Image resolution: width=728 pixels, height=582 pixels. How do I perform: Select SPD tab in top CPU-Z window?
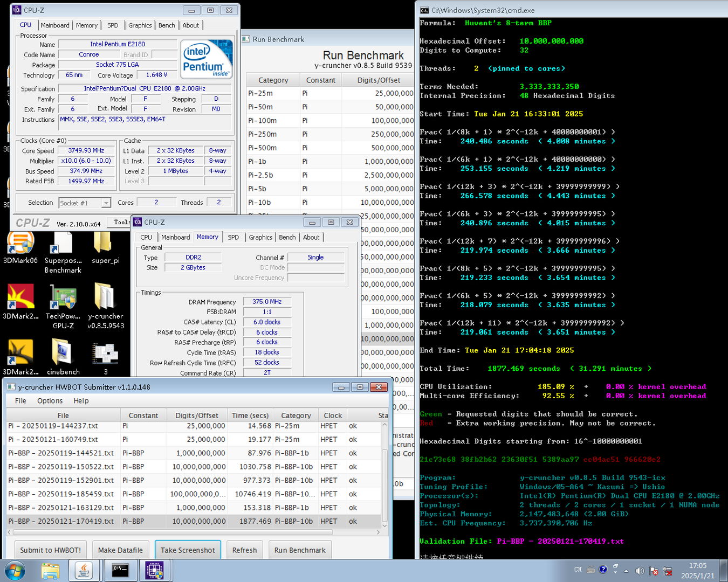113,25
